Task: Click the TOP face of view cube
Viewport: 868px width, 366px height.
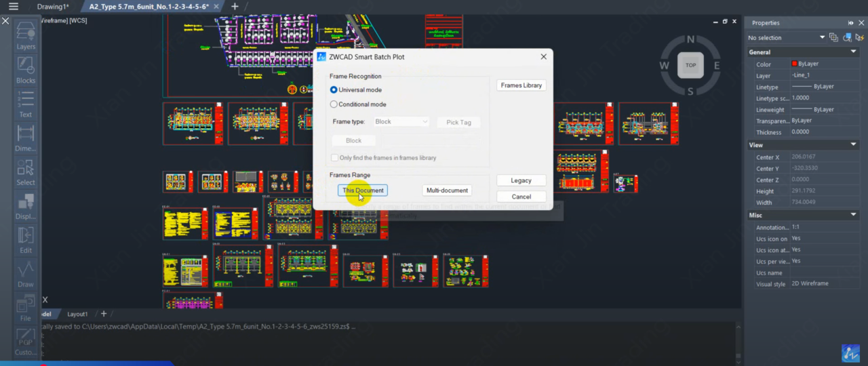Action: pos(690,65)
